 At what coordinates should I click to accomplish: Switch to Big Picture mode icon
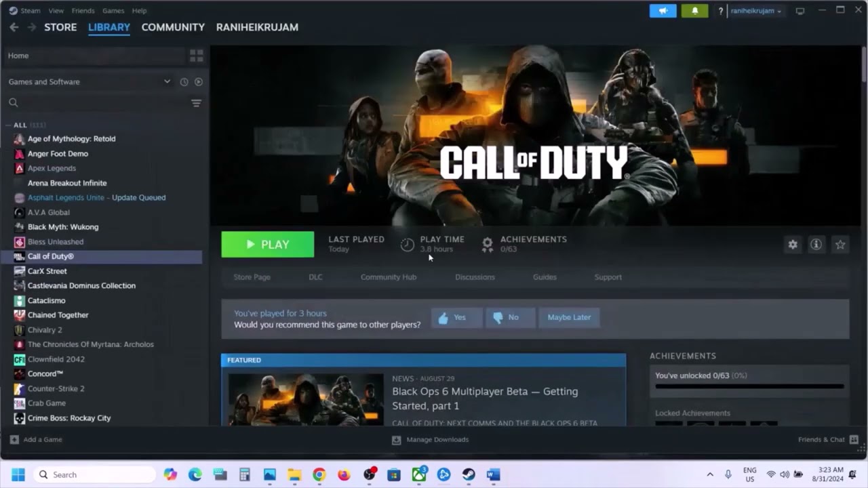coord(800,11)
